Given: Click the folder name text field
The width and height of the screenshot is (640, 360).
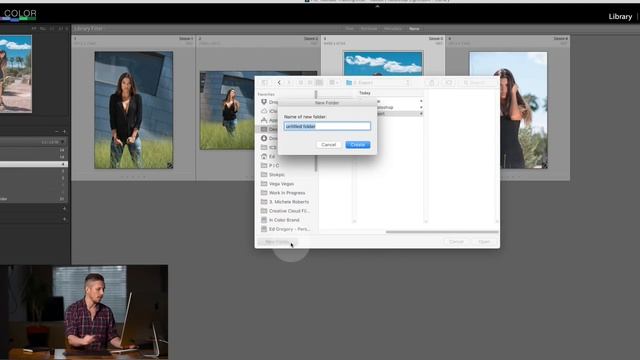Looking at the screenshot, I should click(x=327, y=126).
